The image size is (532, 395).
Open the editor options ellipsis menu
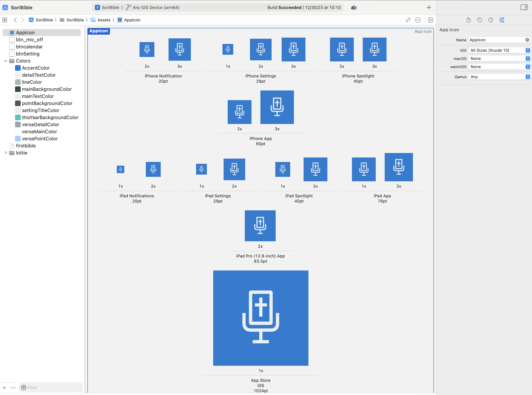[x=418, y=20]
